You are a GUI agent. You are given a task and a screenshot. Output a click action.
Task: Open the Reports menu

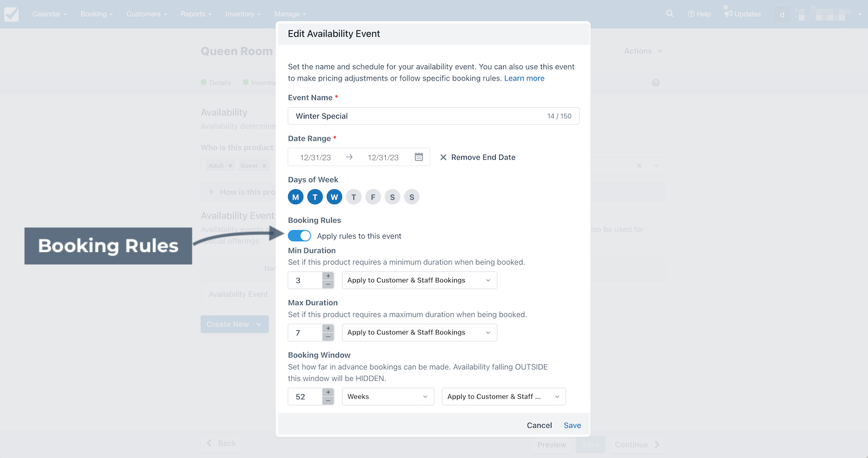(196, 14)
